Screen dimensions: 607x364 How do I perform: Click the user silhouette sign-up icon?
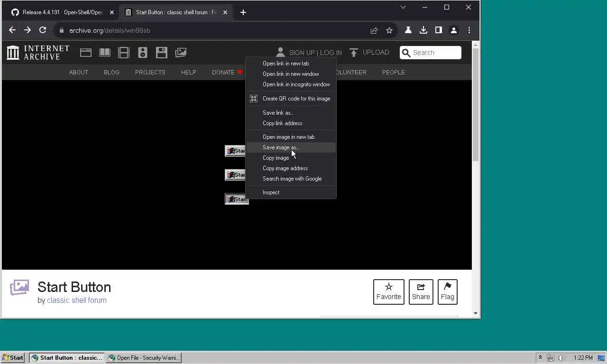click(x=280, y=52)
